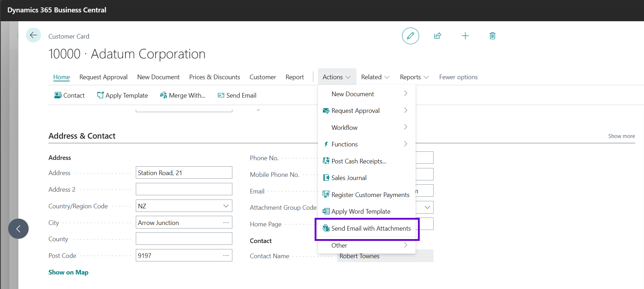Click the empty County field
The image size is (644, 289).
[184, 239]
